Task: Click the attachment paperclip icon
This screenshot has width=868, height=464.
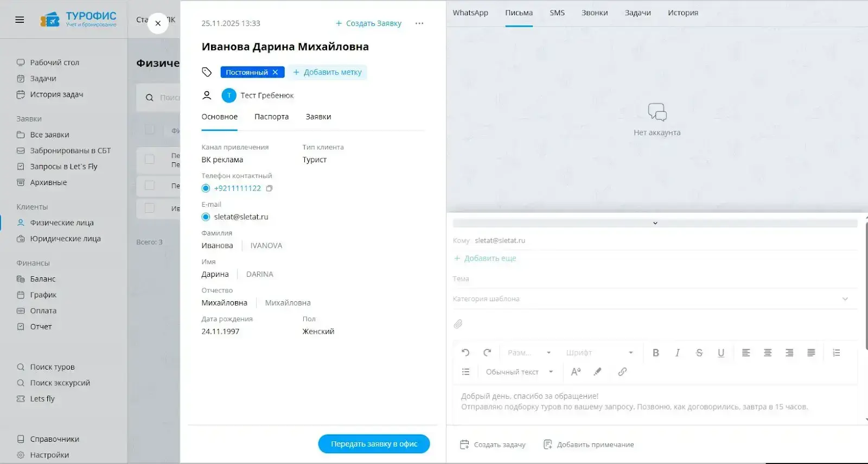Action: point(458,324)
